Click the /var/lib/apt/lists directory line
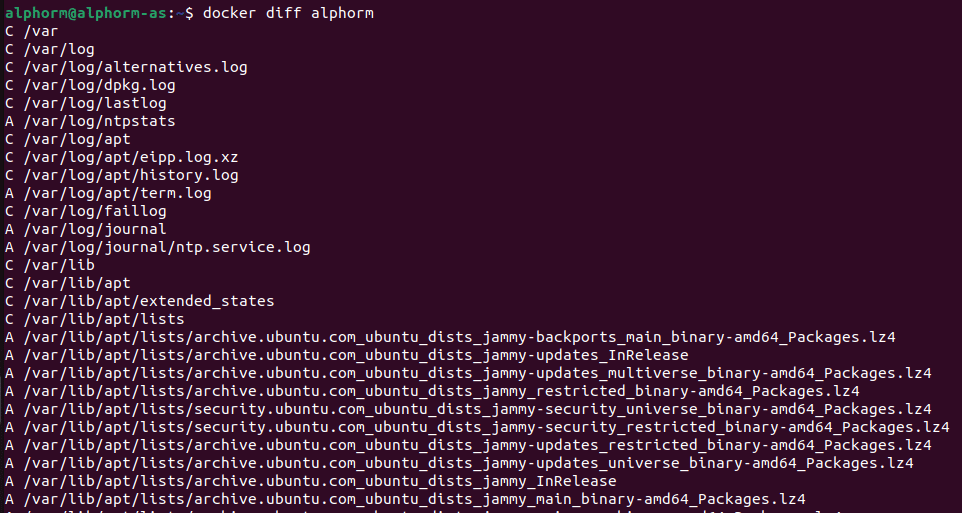Screen dimensions: 962x513 94,319
